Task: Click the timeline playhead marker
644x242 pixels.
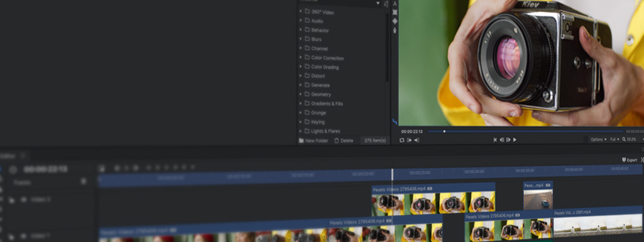Action: click(x=392, y=174)
